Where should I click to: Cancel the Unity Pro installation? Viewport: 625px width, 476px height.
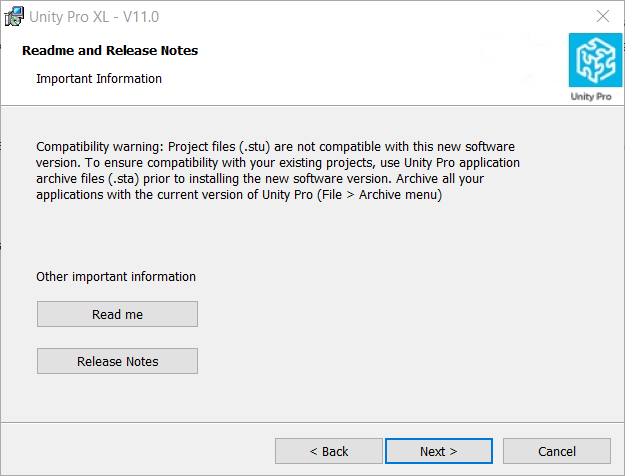557,451
